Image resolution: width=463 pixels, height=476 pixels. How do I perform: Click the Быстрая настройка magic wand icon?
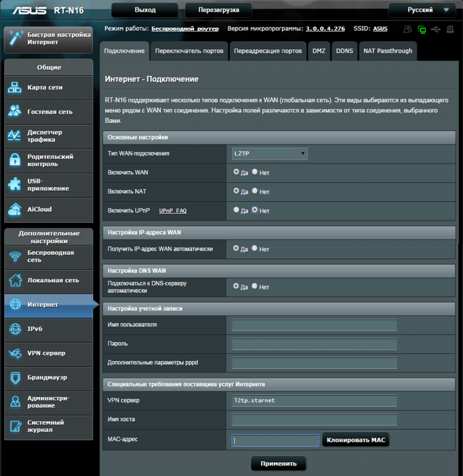click(15, 38)
